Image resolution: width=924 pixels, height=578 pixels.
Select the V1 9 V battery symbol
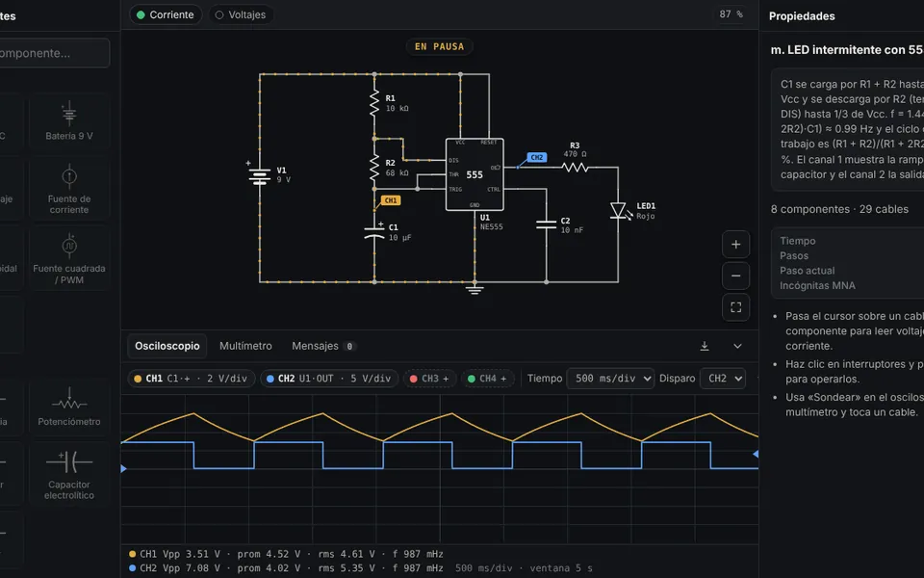pyautogui.click(x=259, y=175)
